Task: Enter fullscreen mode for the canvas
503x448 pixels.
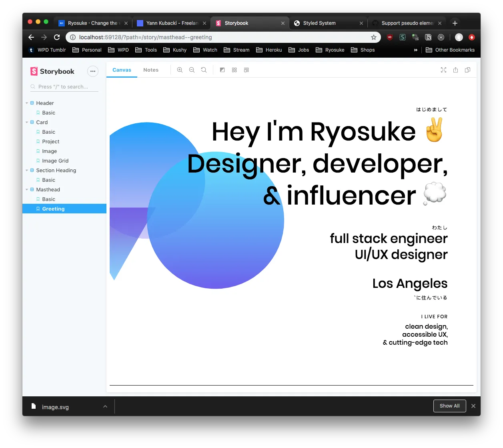Action: click(443, 70)
